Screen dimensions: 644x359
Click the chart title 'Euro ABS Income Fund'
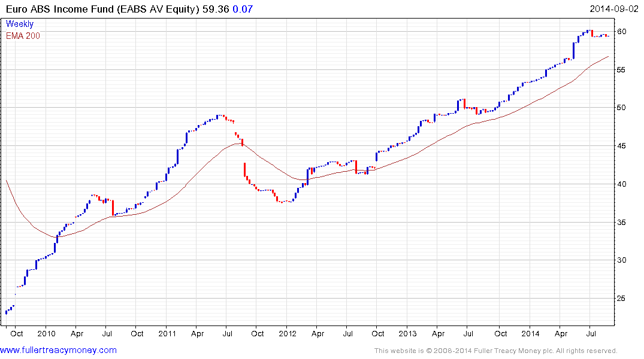(59, 9)
